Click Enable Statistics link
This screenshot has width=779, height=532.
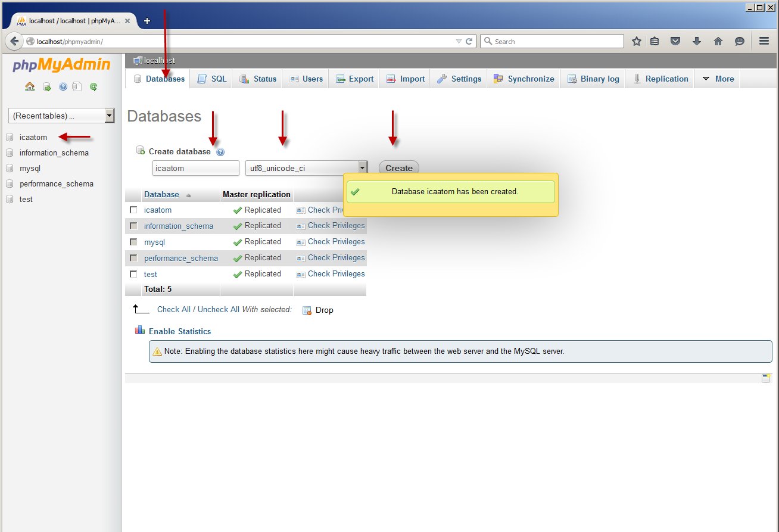pyautogui.click(x=180, y=331)
